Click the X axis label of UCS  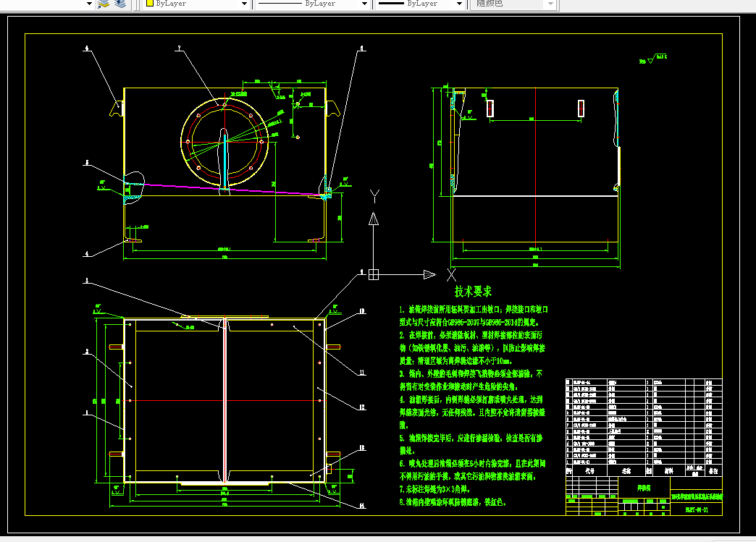point(451,275)
